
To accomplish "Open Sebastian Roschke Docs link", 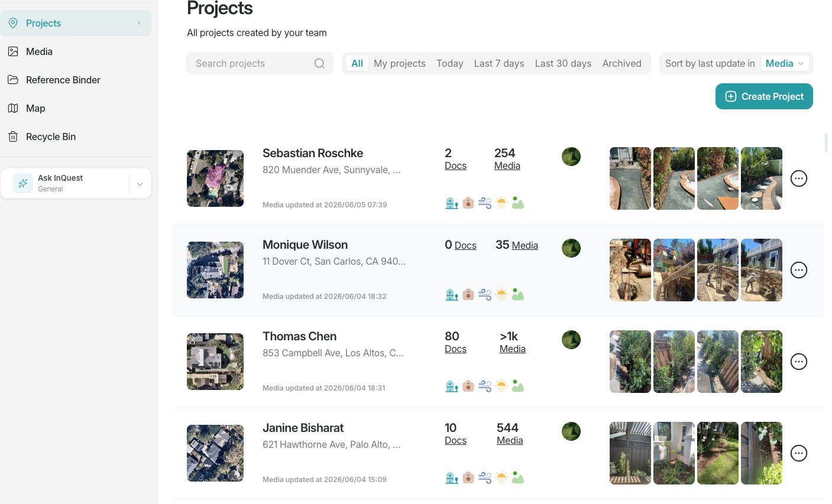I will tap(455, 166).
